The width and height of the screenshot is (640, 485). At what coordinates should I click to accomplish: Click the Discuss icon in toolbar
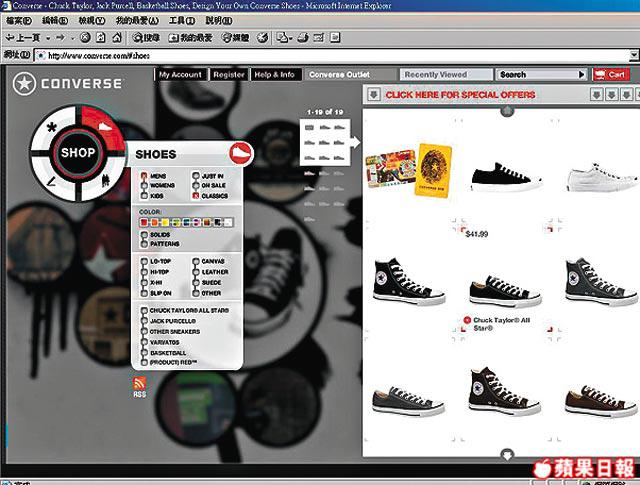tap(335, 38)
